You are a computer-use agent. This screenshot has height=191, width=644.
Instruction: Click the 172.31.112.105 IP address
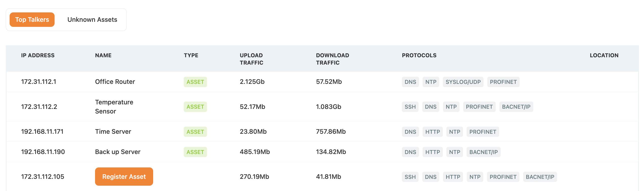43,177
